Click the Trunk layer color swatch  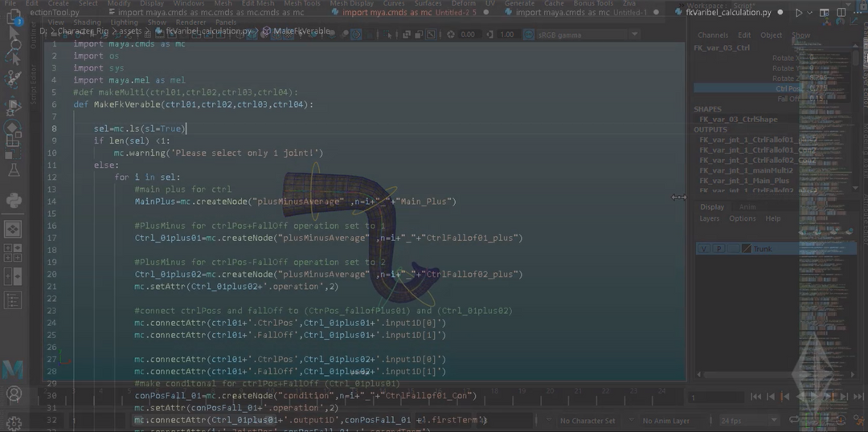tap(746, 249)
